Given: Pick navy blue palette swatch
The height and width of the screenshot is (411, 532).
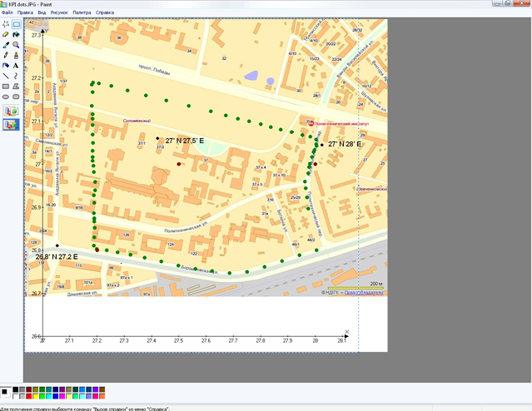Looking at the screenshot, I should coord(55,389).
